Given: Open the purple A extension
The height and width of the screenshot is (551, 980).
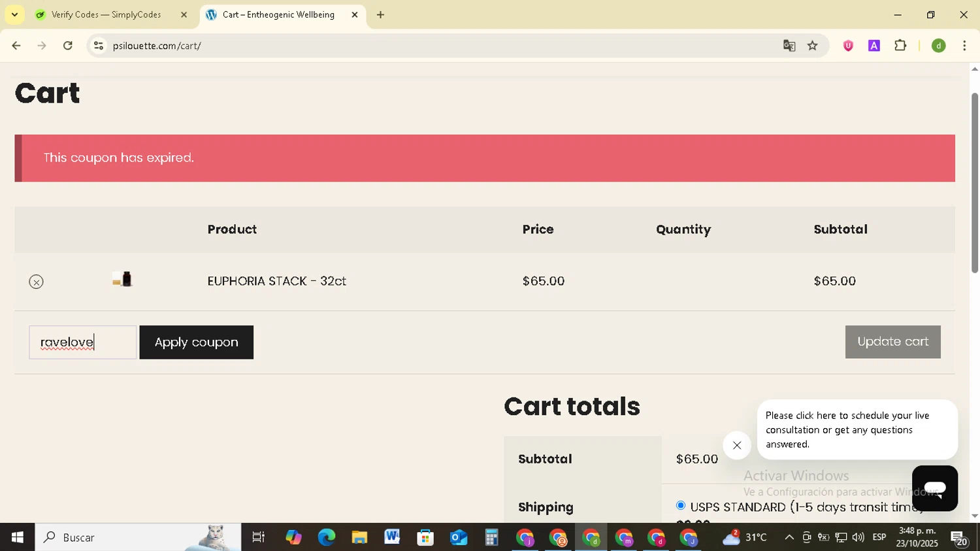Looking at the screenshot, I should click(x=874, y=46).
